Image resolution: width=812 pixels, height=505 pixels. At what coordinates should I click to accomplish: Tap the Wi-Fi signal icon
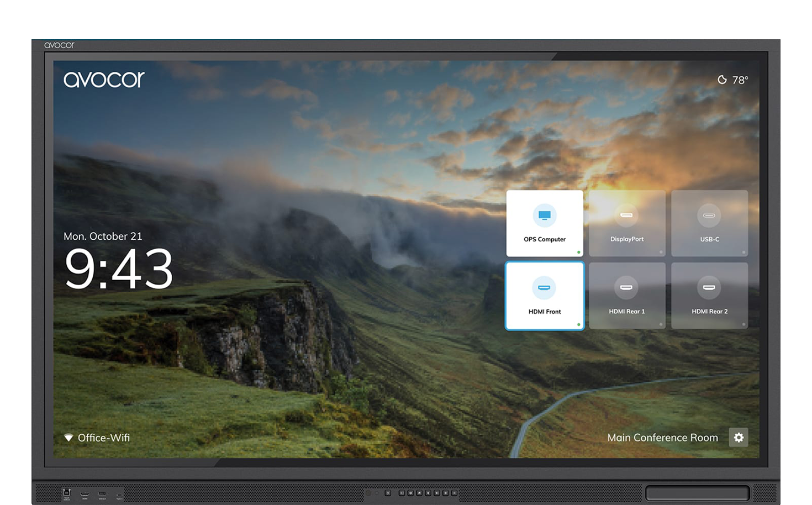point(68,438)
